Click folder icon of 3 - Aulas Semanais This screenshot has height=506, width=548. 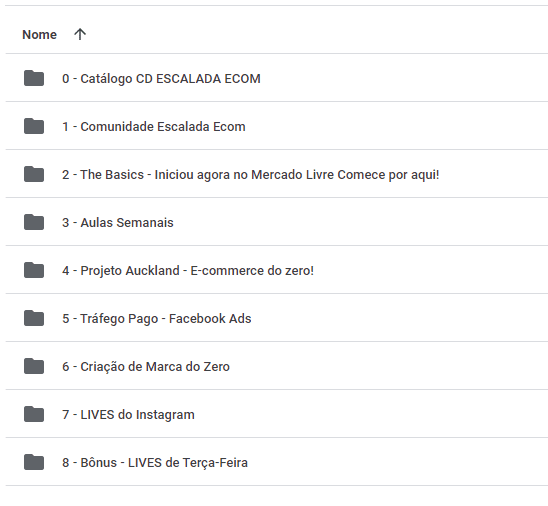[x=34, y=222]
